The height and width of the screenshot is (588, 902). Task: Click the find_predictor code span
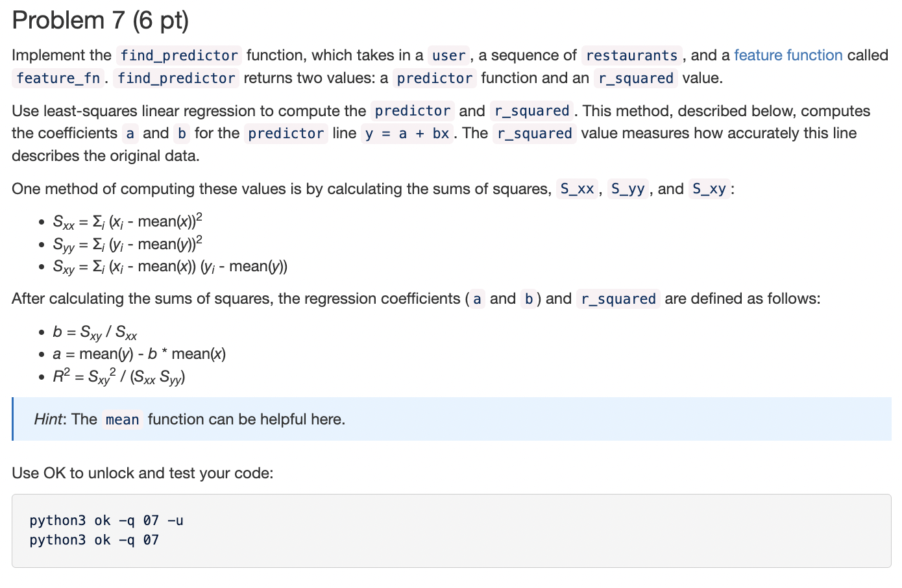point(180,55)
